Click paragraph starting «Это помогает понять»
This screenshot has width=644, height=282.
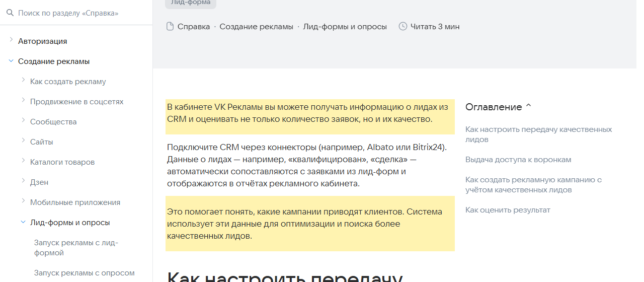tap(304, 224)
